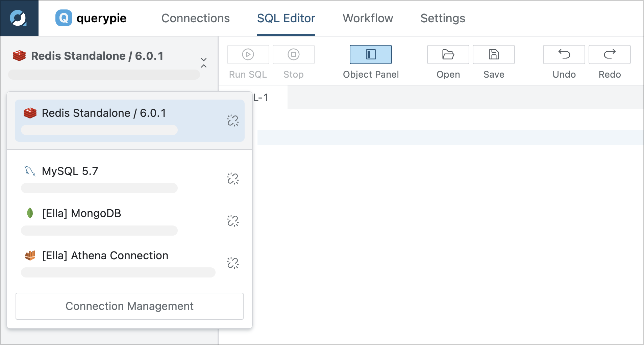Click the Athena connection icon
Viewport: 644px width, 345px height.
(30, 256)
